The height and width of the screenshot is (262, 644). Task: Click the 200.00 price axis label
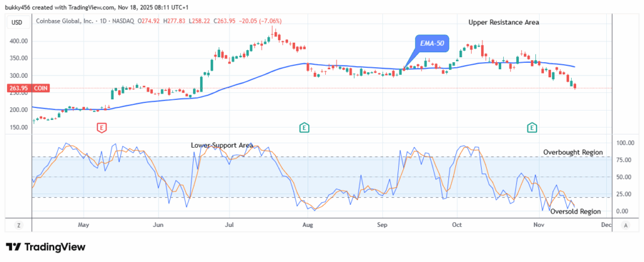[19, 110]
